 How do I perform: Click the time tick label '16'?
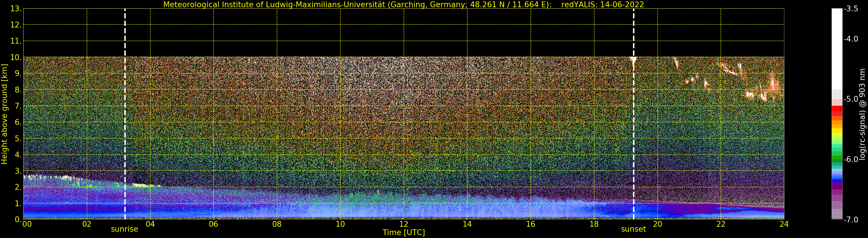point(531,224)
